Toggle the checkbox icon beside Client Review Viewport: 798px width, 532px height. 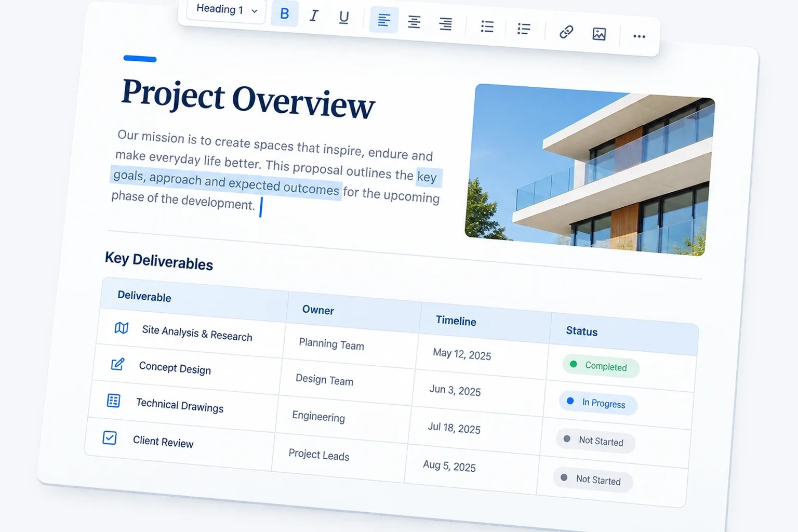click(110, 437)
